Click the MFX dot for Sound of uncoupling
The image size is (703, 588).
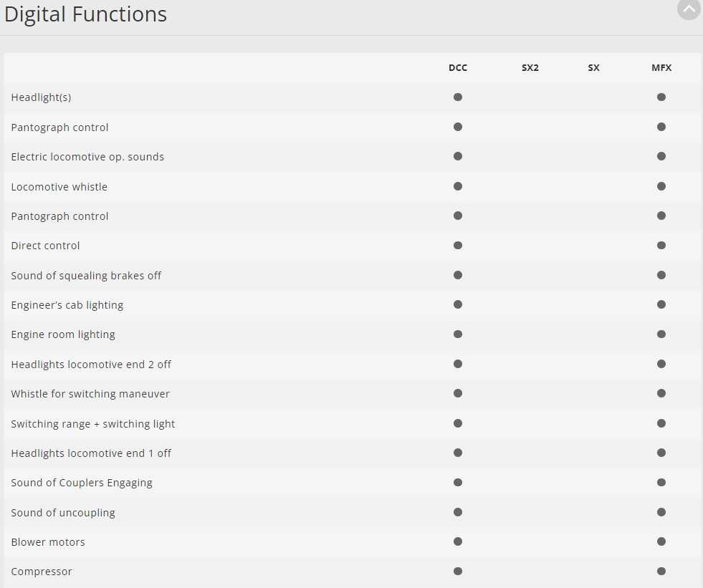[661, 512]
